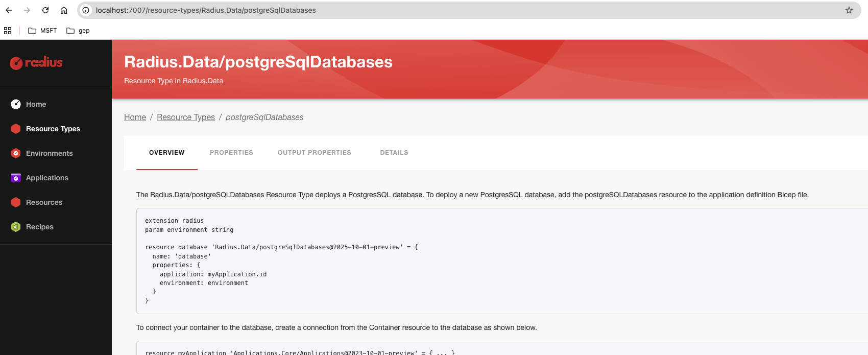Click the Applications sidebar icon
868x355 pixels.
[x=16, y=178]
